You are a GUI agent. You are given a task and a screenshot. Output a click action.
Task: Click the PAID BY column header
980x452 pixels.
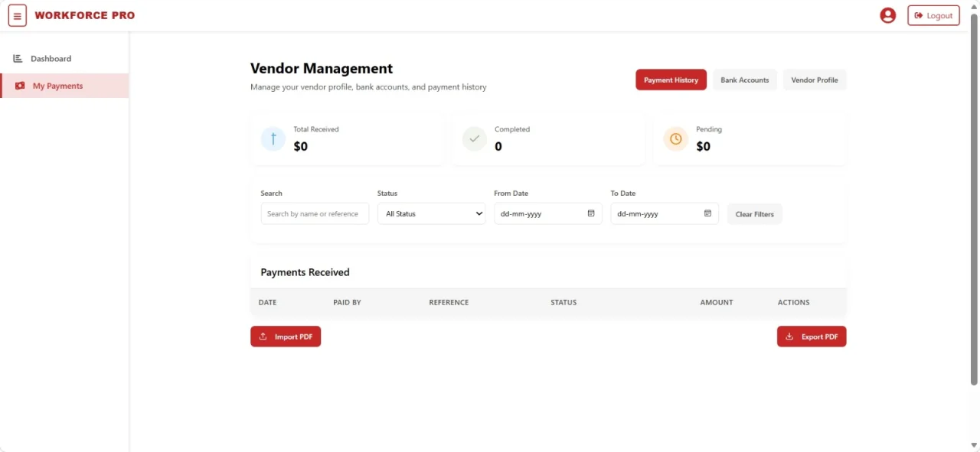pos(347,303)
